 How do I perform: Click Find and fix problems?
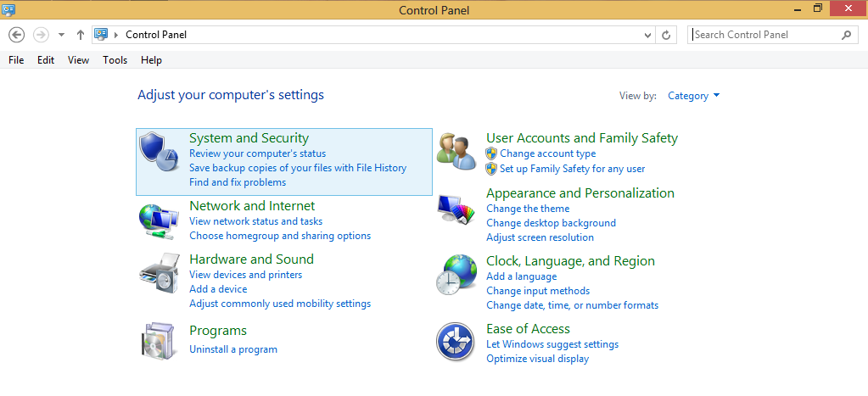(x=238, y=182)
